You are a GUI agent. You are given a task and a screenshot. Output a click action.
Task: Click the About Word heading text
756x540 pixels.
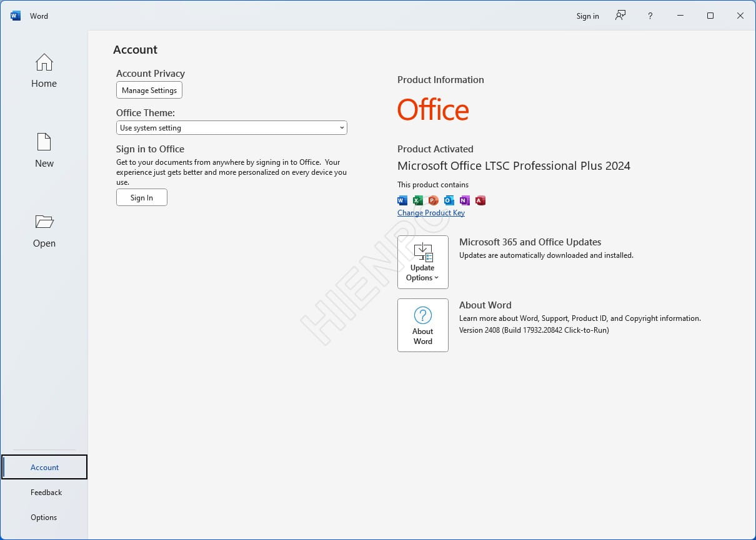(485, 305)
